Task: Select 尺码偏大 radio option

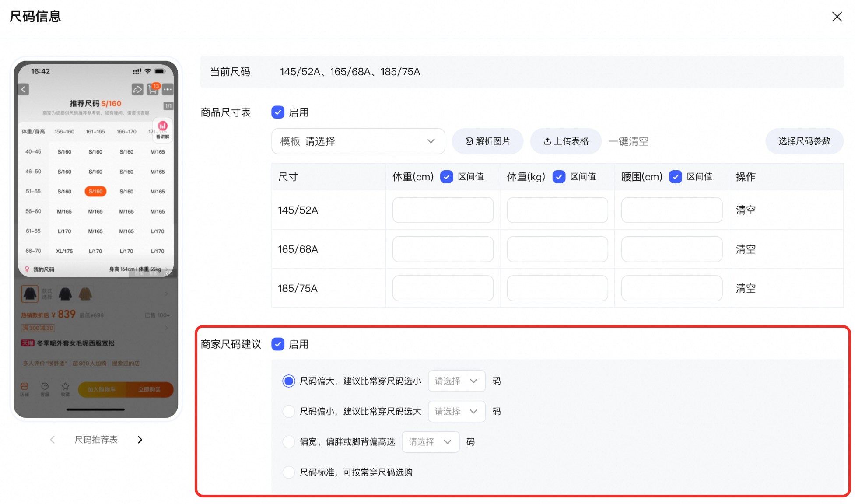Action: click(x=289, y=381)
